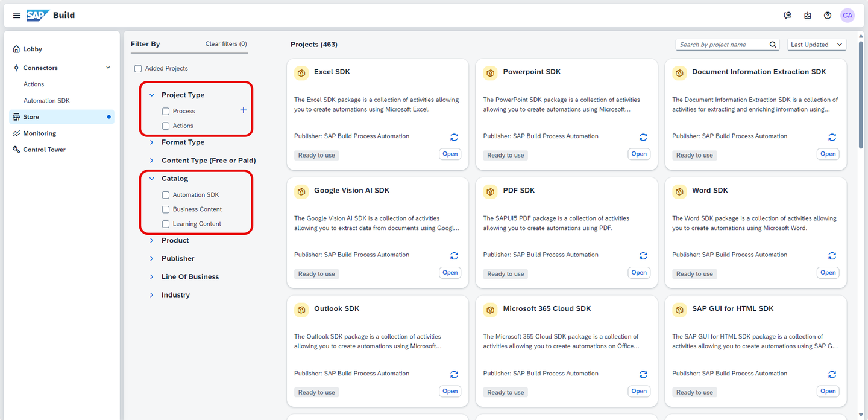Collapse the Connectors sidebar group arrow
The width and height of the screenshot is (868, 420).
coord(108,68)
